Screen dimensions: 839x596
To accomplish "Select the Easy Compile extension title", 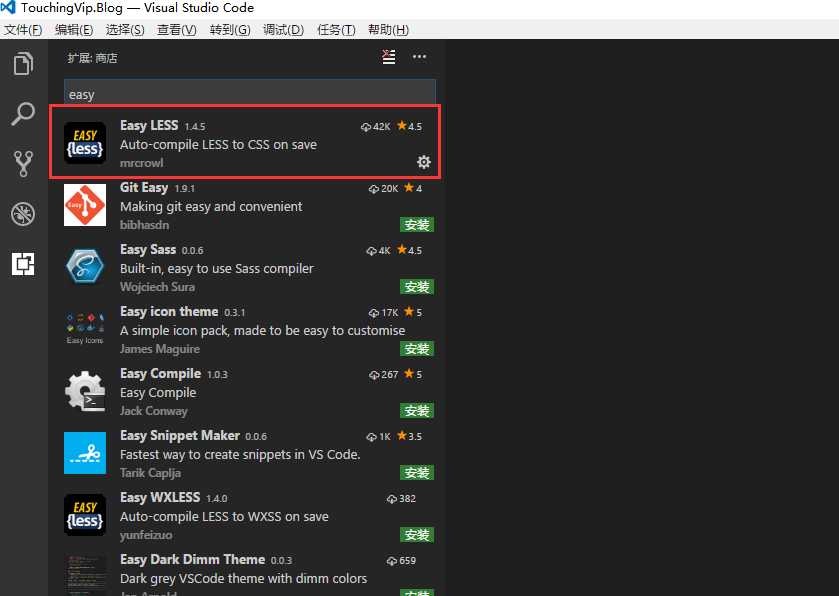I will click(x=161, y=373).
